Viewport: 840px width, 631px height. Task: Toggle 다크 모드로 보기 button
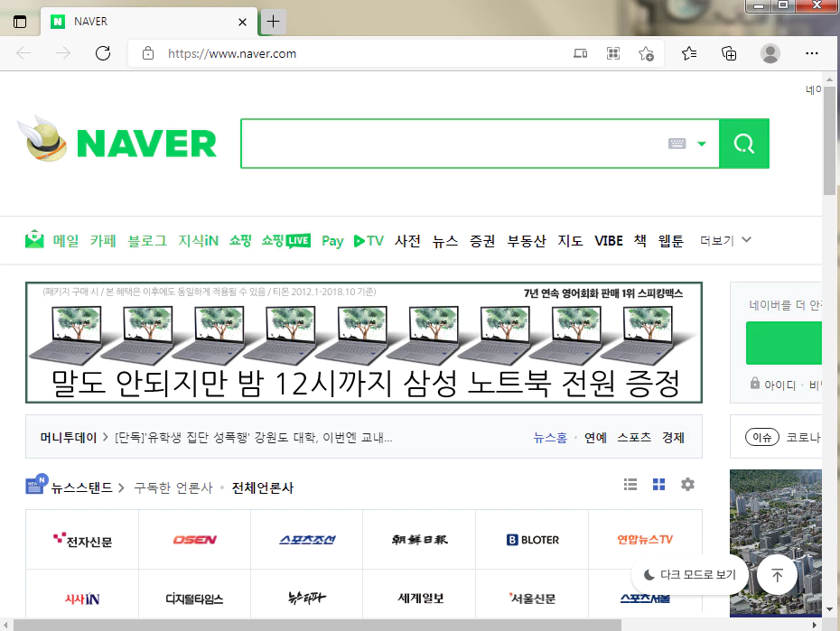690,575
